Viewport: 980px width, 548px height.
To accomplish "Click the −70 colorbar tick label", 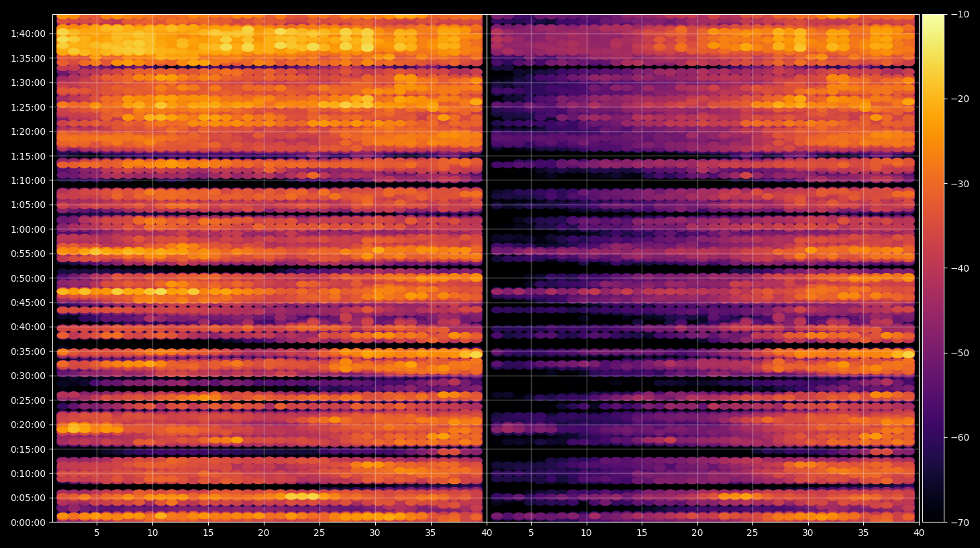I will 960,523.
